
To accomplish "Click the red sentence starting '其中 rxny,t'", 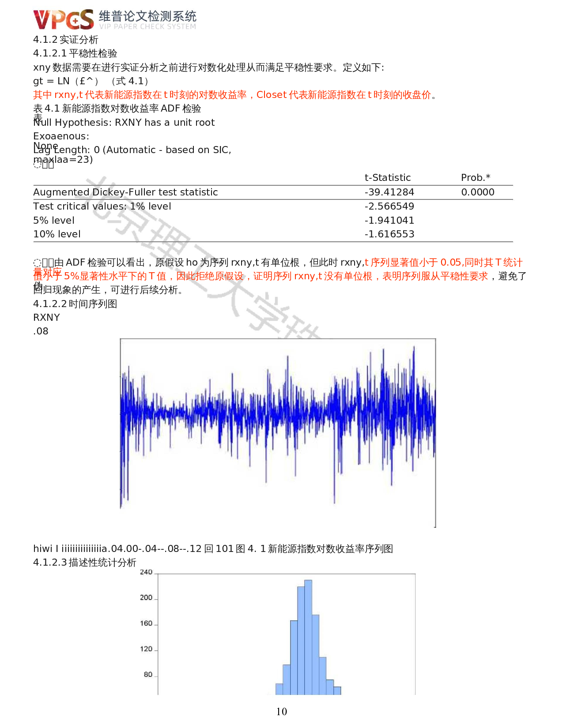I will pos(235,95).
